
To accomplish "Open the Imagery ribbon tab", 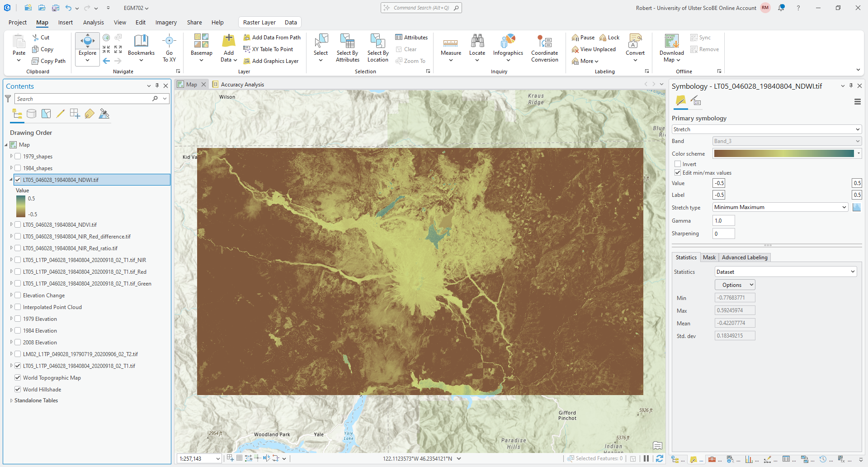I will coord(166,23).
